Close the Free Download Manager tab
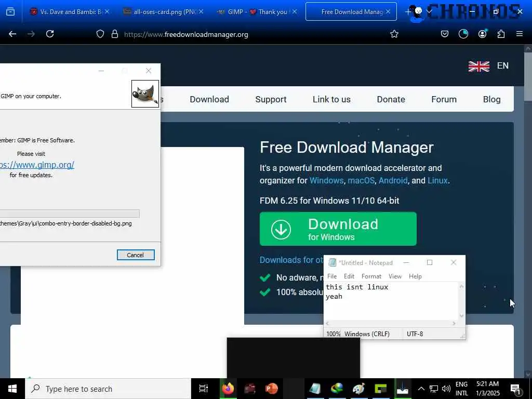Screen dimensions: 532x399 point(388,12)
